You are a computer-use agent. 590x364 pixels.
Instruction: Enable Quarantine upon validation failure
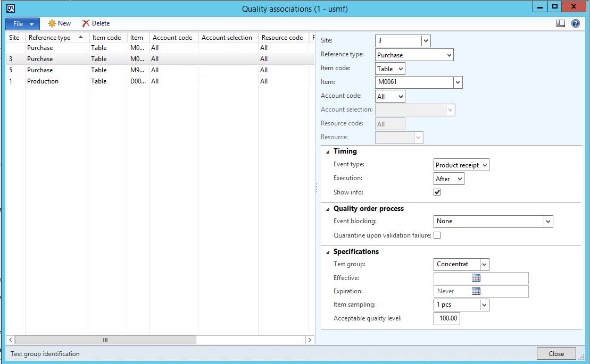tap(437, 235)
